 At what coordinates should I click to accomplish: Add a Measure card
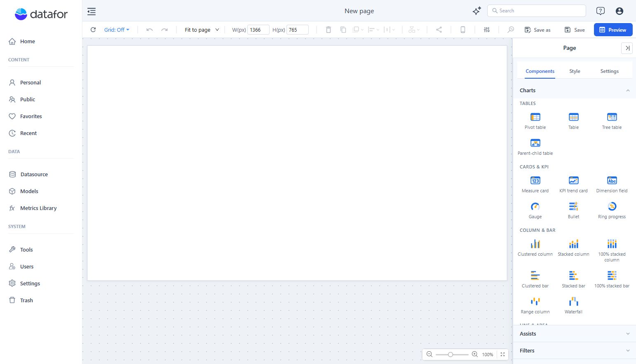535,184
